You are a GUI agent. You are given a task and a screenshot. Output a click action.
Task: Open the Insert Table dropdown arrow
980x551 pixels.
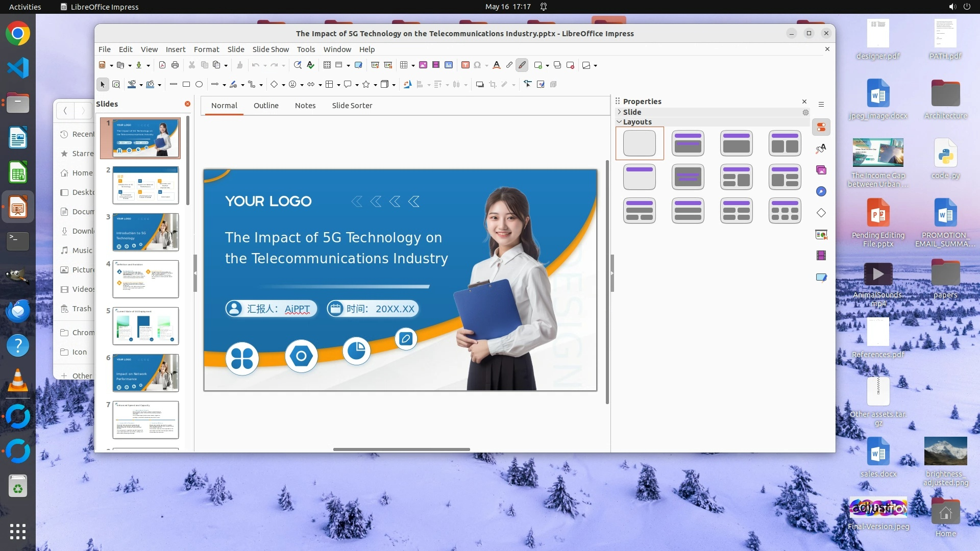tap(413, 65)
